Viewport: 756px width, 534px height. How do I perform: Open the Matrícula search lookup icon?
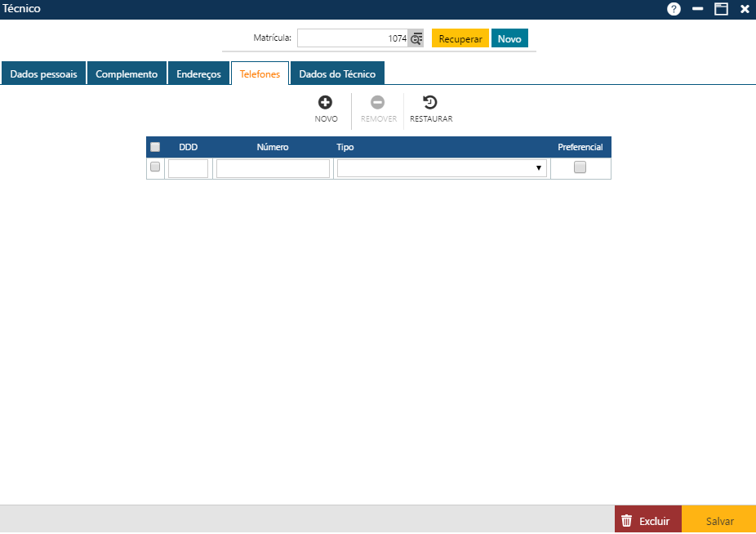click(x=416, y=38)
